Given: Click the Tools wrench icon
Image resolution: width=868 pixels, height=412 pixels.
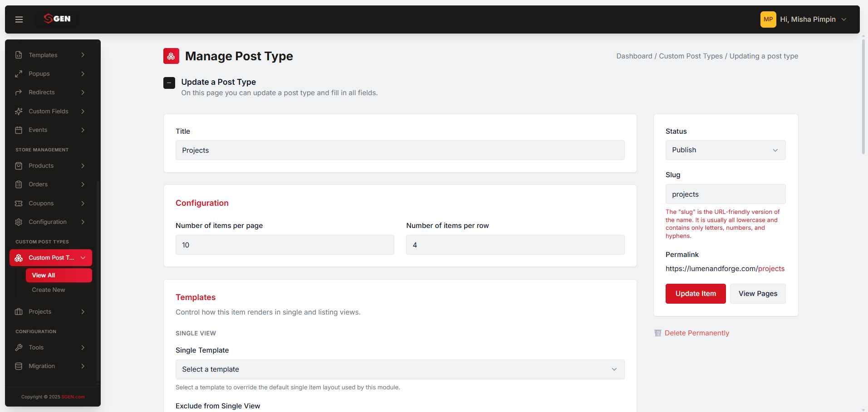Looking at the screenshot, I should (19, 348).
